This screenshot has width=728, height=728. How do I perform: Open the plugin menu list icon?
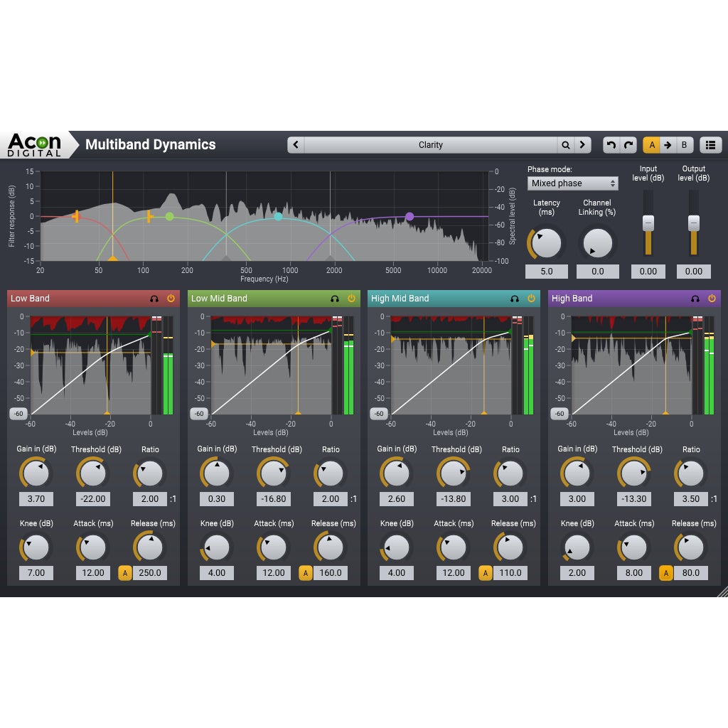click(x=710, y=145)
